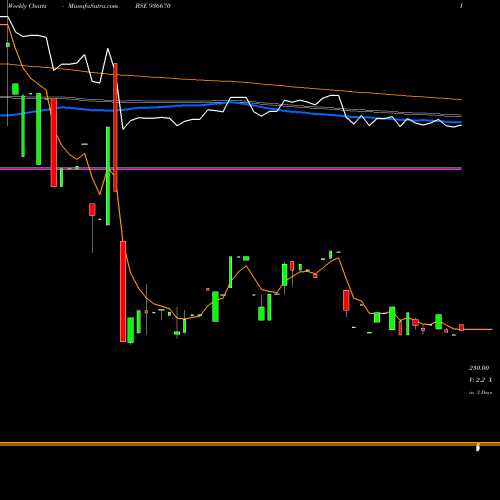The width and height of the screenshot is (500, 500).
Task: Click the 'BSE 936670' symbol text
Action: (x=153, y=6)
